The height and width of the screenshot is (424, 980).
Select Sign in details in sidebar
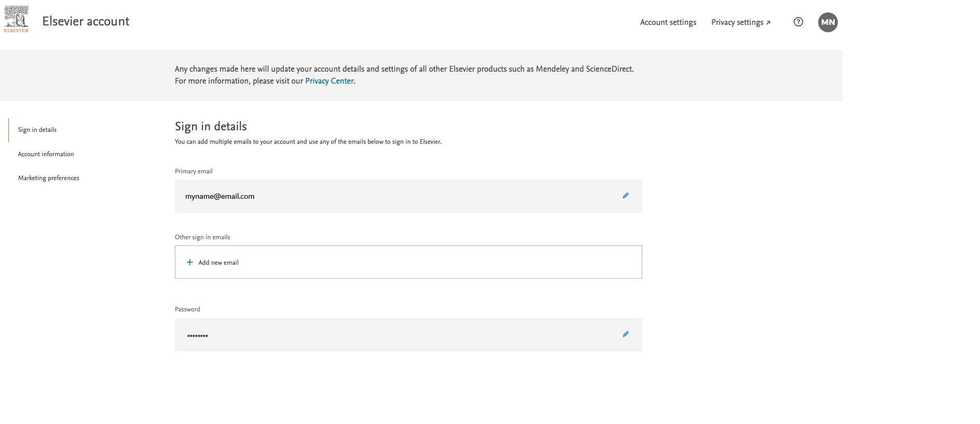click(37, 130)
